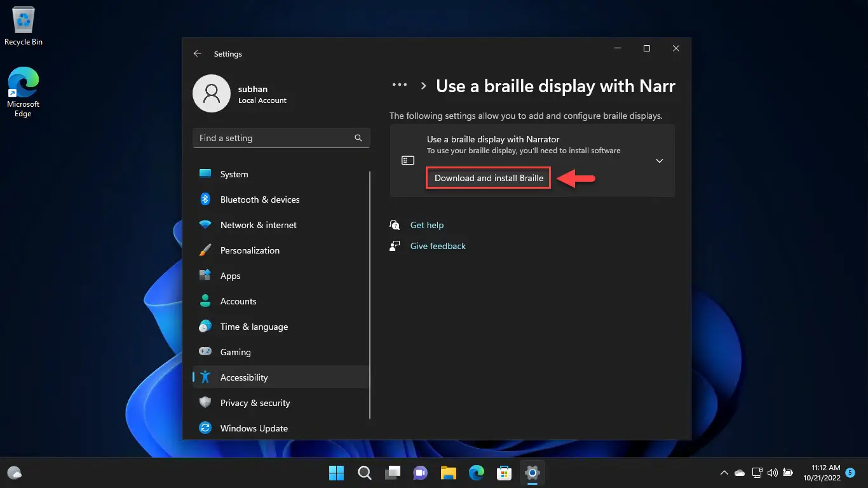The image size is (868, 488).
Task: Click the Accounts person icon
Action: 205,301
